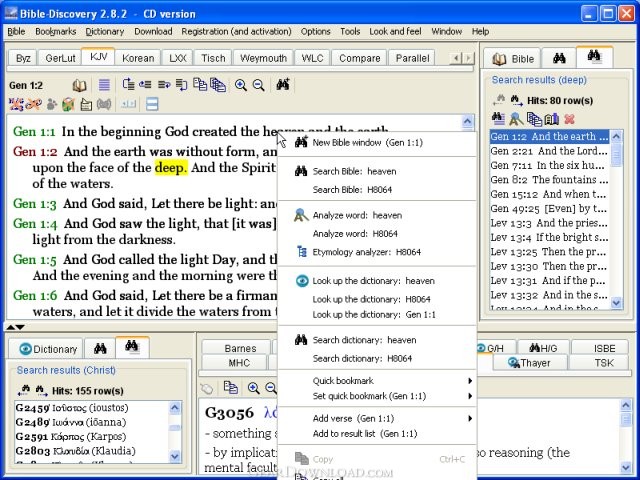This screenshot has width=640, height=480.
Task: Click the lines icon with left-pointing arrow
Action: [145, 84]
